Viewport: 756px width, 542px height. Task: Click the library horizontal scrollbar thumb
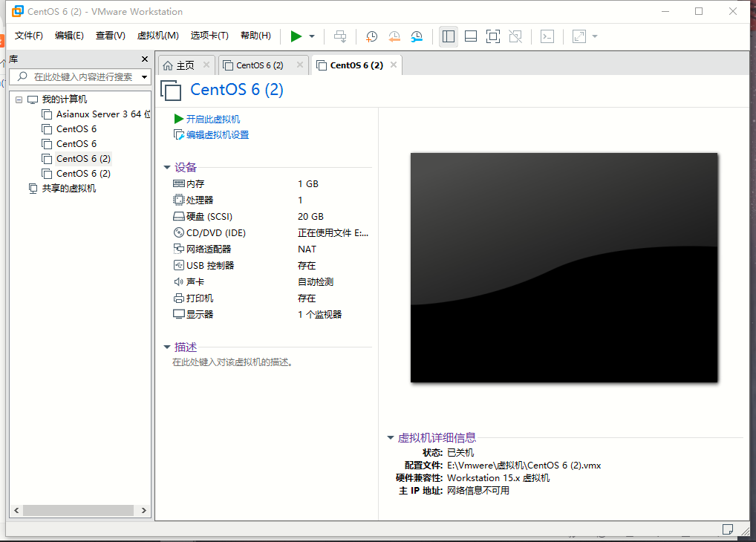[78, 510]
